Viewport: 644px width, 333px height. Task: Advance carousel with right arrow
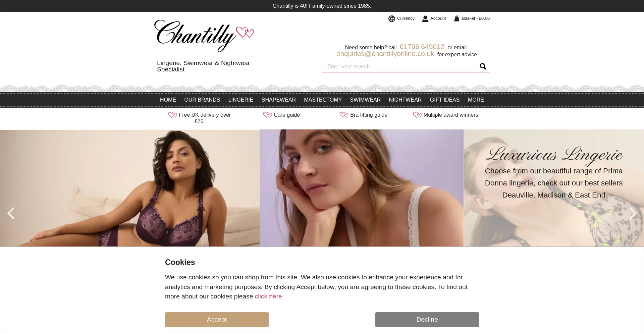633,213
